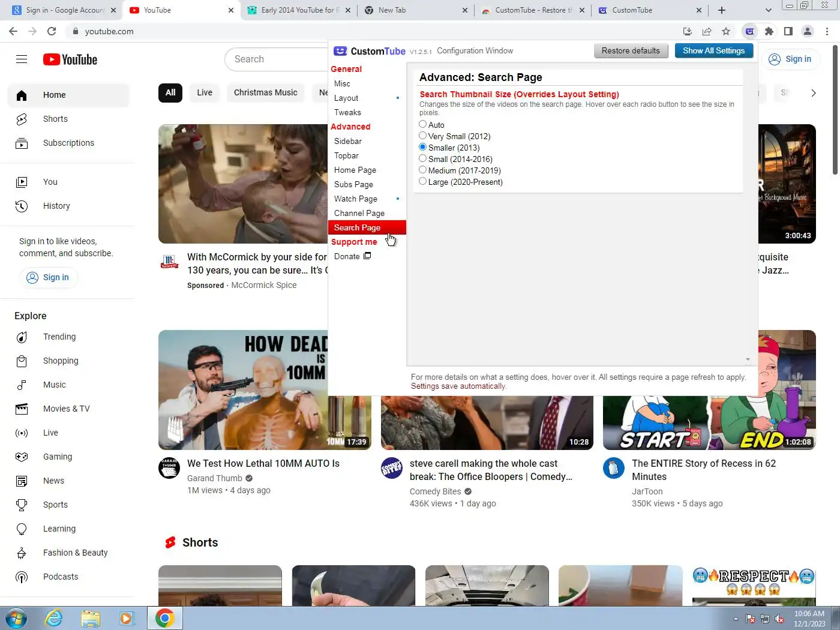Screen dimensions: 840x630
Task: Open the Trending flame icon
Action: tap(22, 337)
